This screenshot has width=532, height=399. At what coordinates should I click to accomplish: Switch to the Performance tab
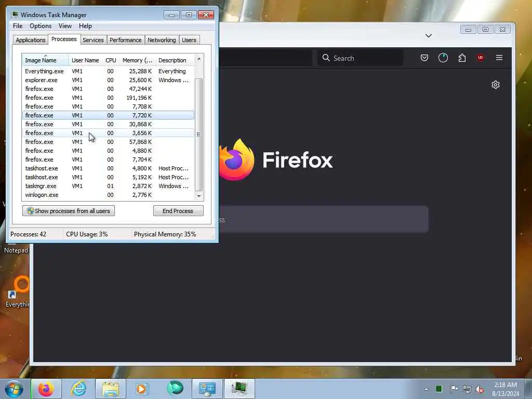tap(125, 40)
